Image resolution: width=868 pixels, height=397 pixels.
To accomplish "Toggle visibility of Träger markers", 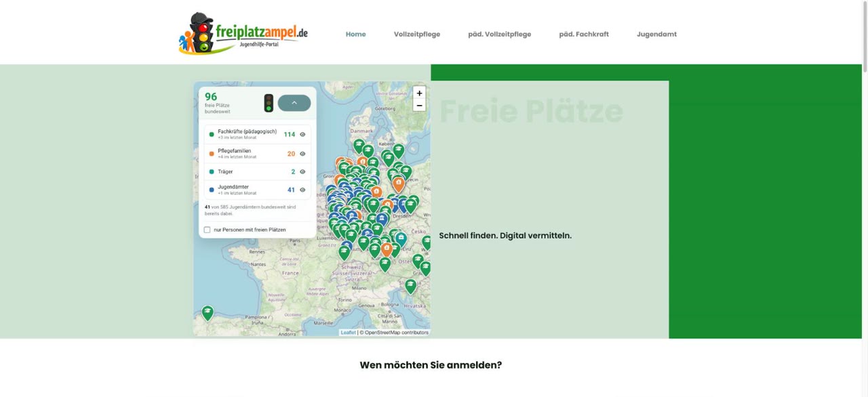I will tap(302, 172).
